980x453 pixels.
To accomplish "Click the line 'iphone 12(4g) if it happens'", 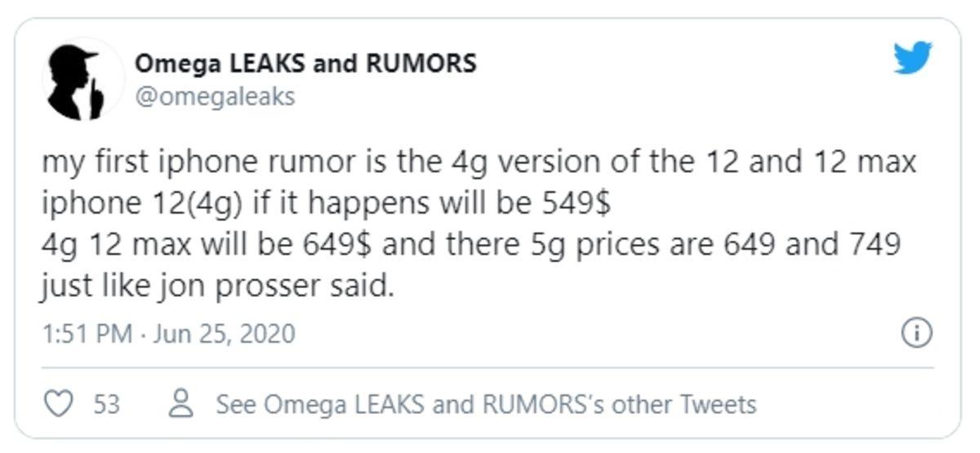I will tap(326, 204).
